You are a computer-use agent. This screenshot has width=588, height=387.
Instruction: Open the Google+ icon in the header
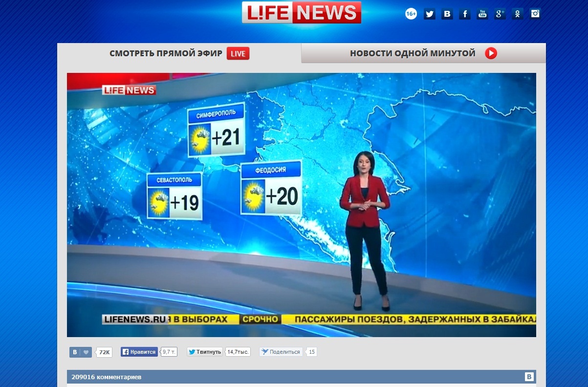500,14
